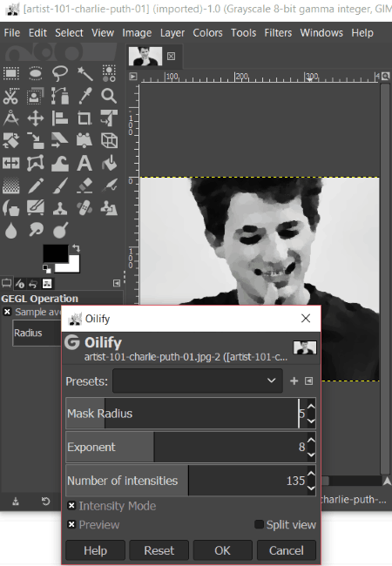
Task: Select the Ink tool
Action: tap(11, 208)
